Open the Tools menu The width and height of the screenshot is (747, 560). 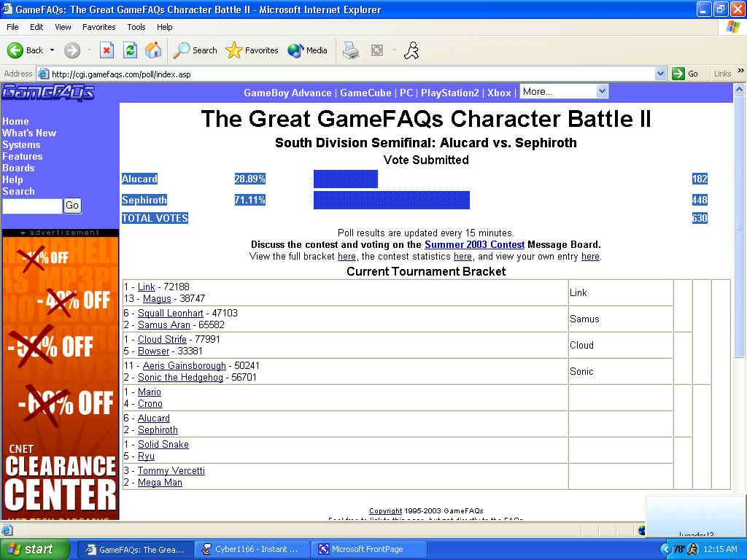(136, 27)
